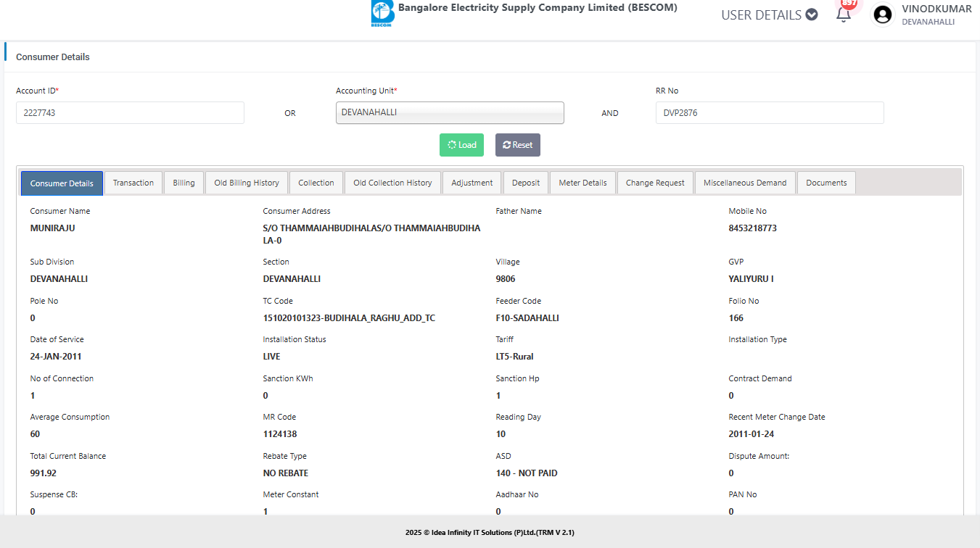
Task: Switch to the Transaction tab
Action: click(133, 183)
